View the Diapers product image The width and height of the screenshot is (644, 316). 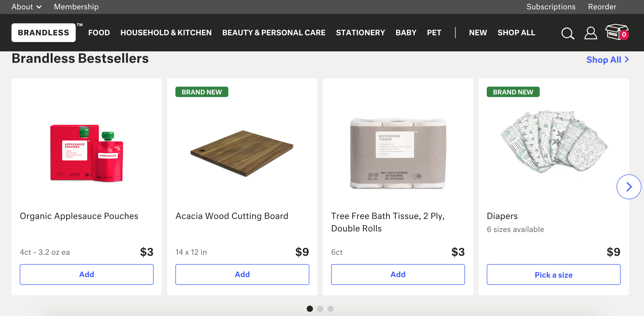pyautogui.click(x=553, y=141)
